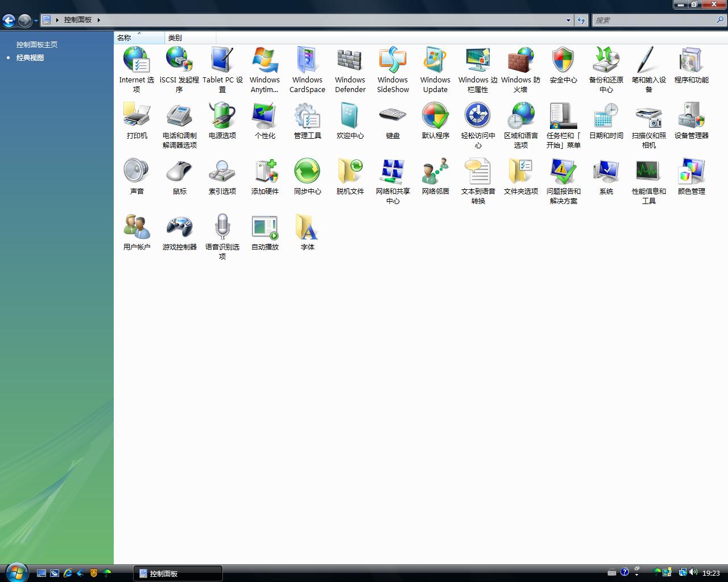The width and height of the screenshot is (728, 582).
Task: Switch to 经典视图 link
Action: 30,57
